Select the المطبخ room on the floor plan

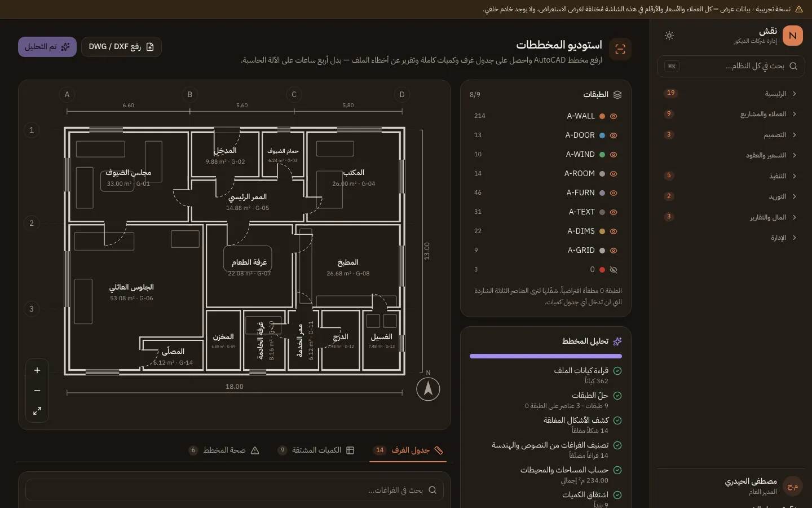[348, 268]
